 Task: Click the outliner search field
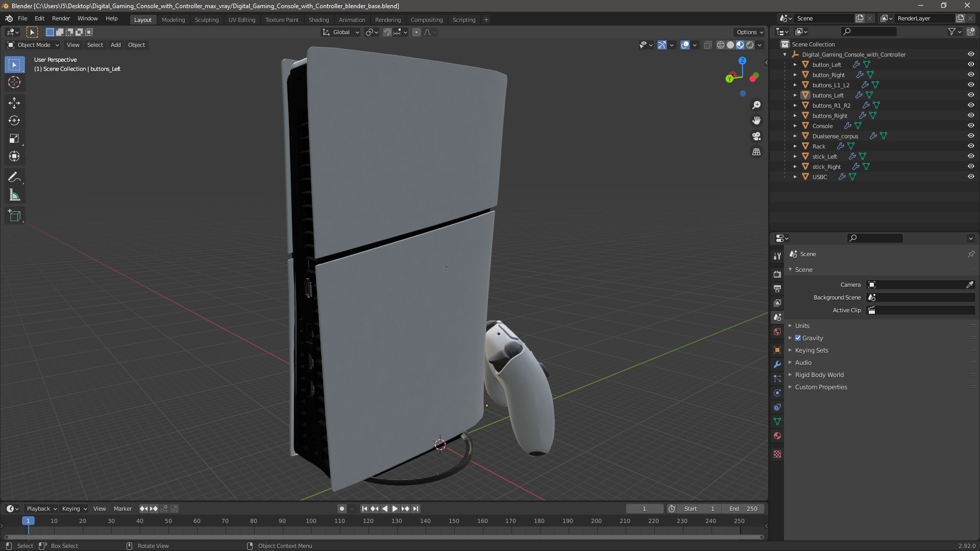coord(869,32)
